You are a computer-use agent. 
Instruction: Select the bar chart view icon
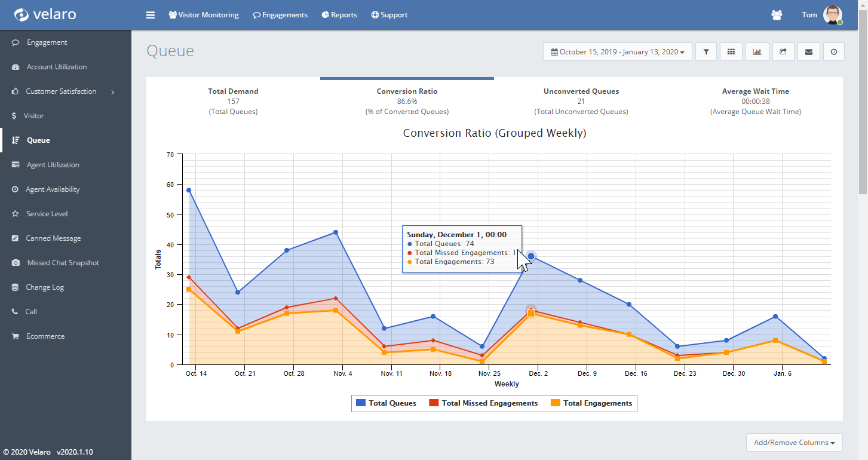click(757, 52)
